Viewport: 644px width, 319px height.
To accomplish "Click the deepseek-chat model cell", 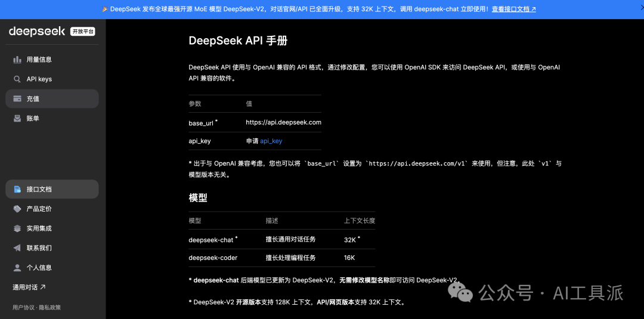I will tap(213, 239).
